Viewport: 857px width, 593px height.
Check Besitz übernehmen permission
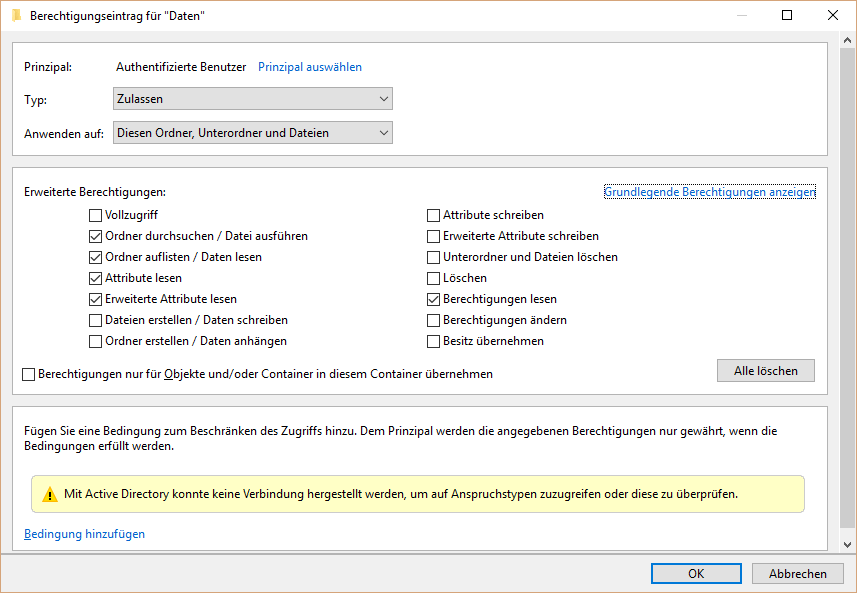click(x=434, y=341)
